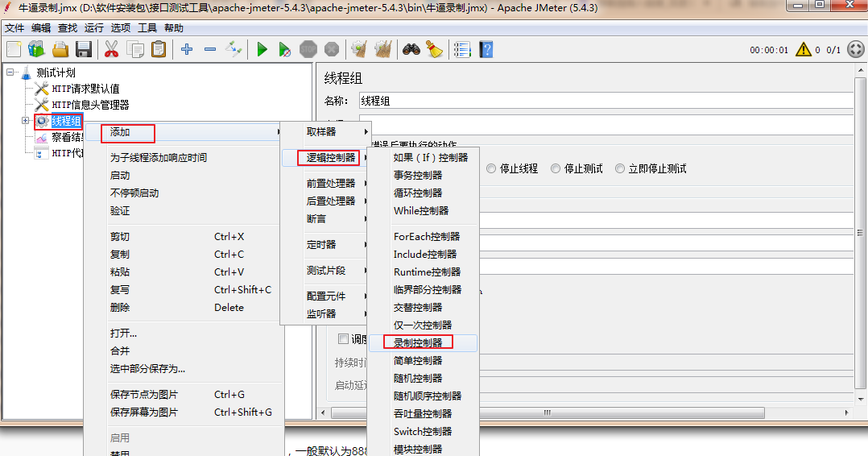This screenshot has width=868, height=456.
Task: Choose While控制器 from the submenu
Action: click(423, 210)
